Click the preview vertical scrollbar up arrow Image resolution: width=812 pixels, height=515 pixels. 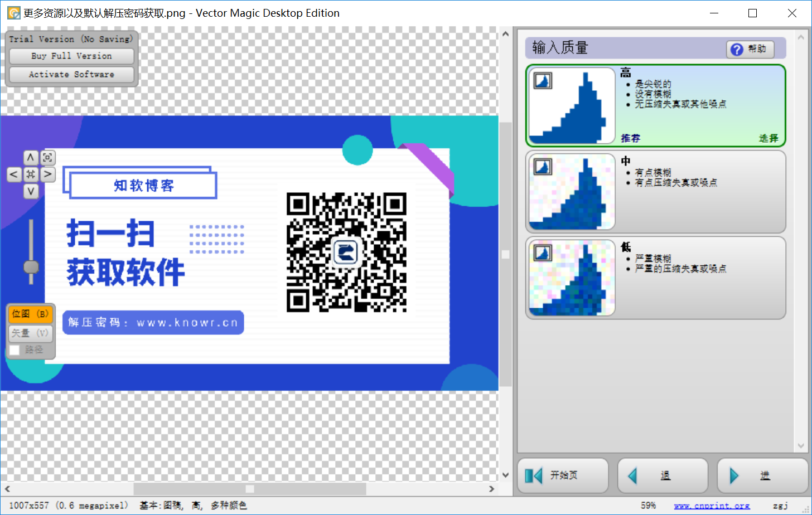506,33
